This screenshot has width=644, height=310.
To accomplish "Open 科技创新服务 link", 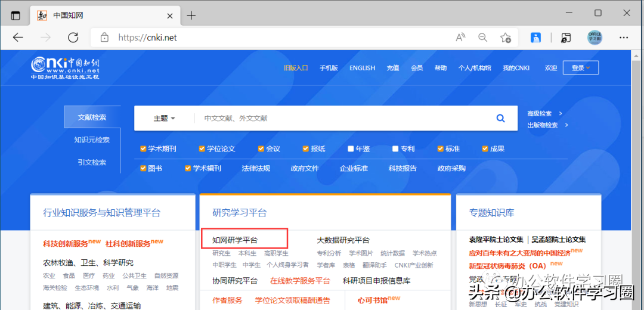I will point(66,243).
